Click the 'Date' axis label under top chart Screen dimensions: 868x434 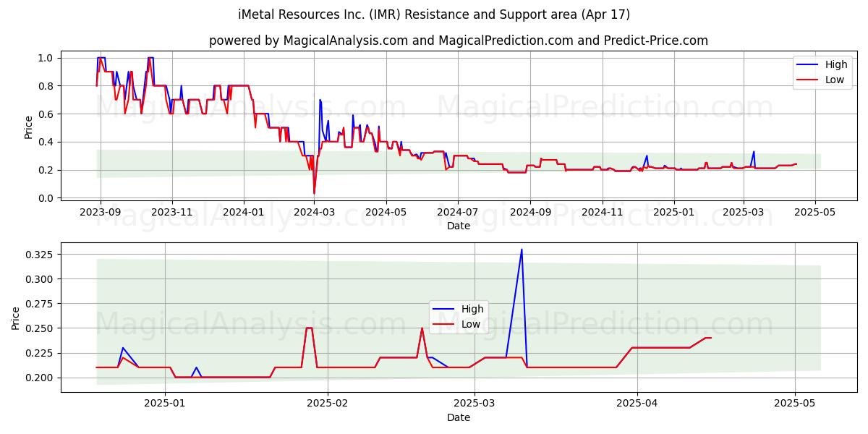click(x=459, y=226)
